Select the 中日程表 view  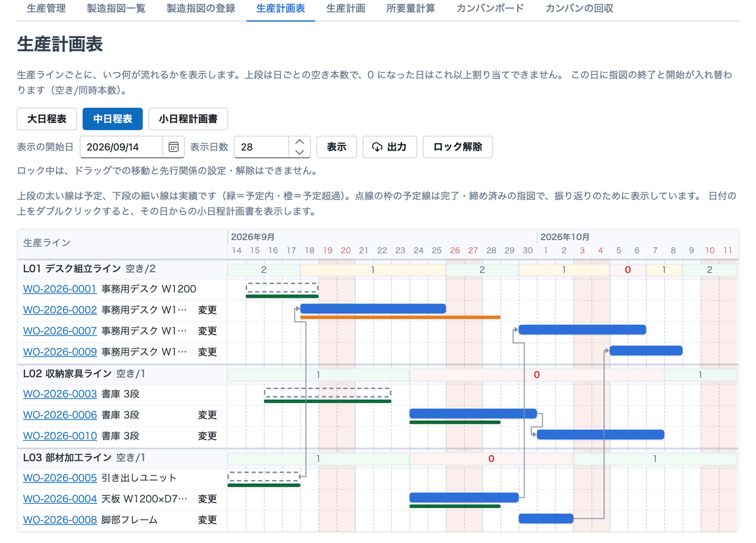click(113, 119)
